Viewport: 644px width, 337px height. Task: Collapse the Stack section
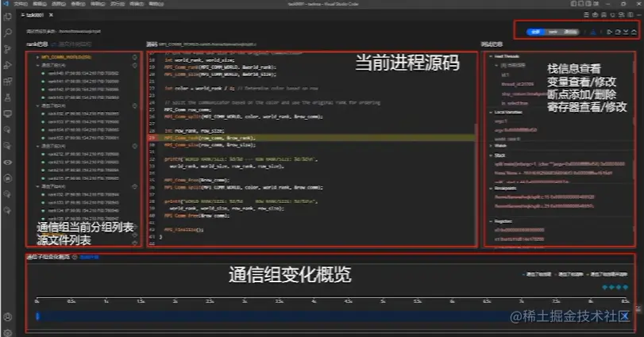[x=491, y=155]
